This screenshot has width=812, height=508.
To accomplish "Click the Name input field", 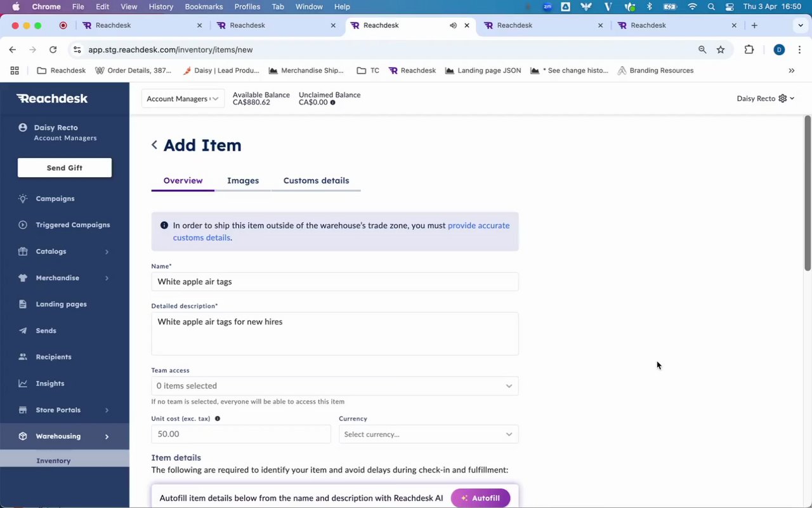I will (x=335, y=282).
